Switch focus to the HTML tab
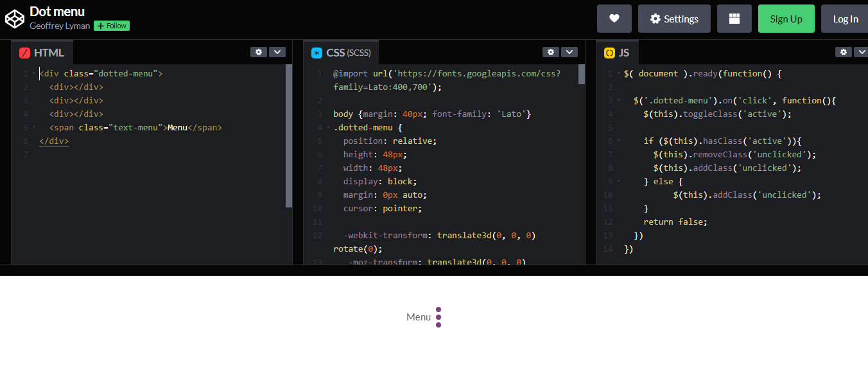868x375 pixels. [51, 53]
